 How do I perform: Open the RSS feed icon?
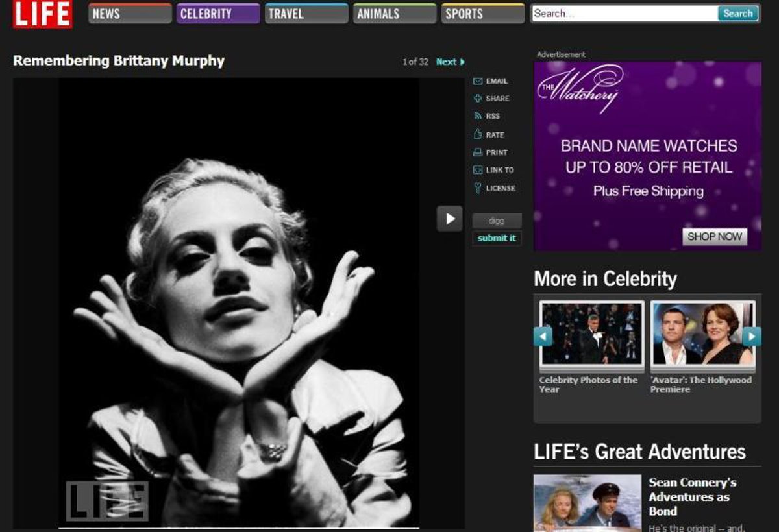[478, 116]
